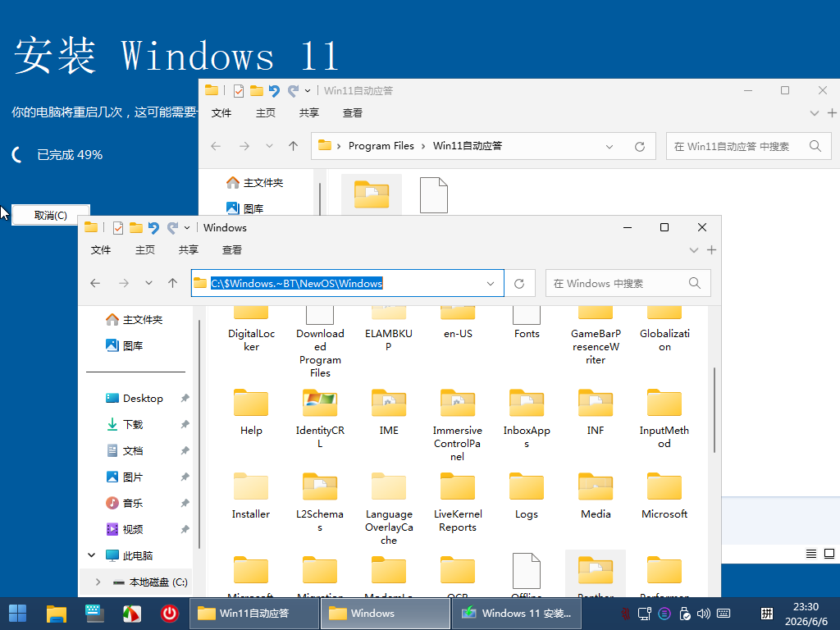The height and width of the screenshot is (630, 840).
Task: Open the Help folder in Windows window
Action: point(251,413)
